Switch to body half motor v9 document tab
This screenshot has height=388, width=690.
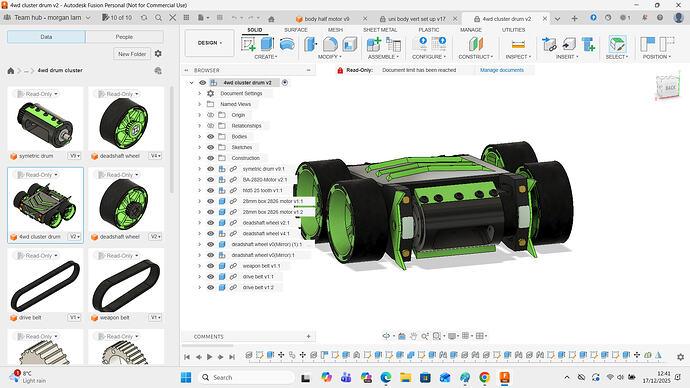pyautogui.click(x=327, y=19)
